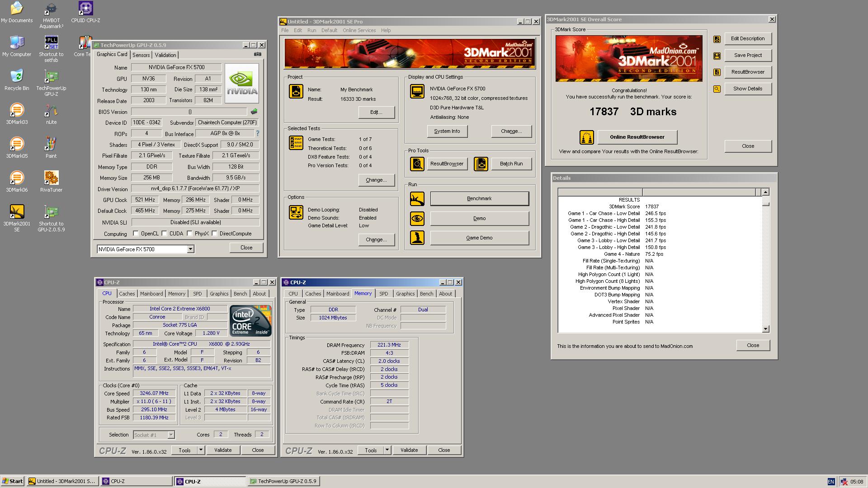Image resolution: width=868 pixels, height=488 pixels.
Task: Open the Run menu in 3DMark2001
Action: point(311,30)
